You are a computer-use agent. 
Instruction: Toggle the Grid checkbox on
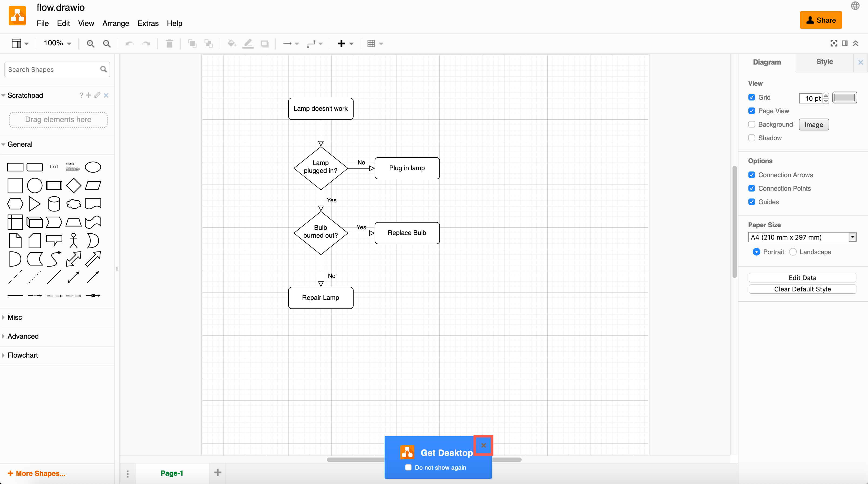point(752,97)
